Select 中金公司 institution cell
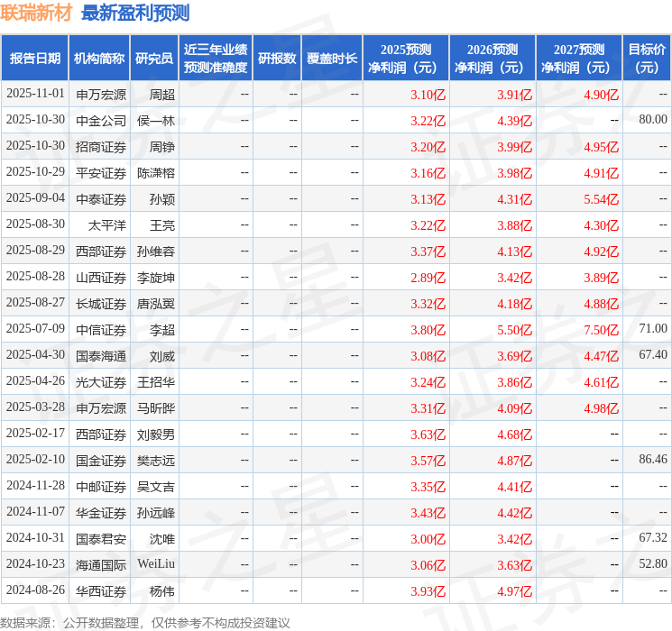The image size is (672, 631). [101, 121]
